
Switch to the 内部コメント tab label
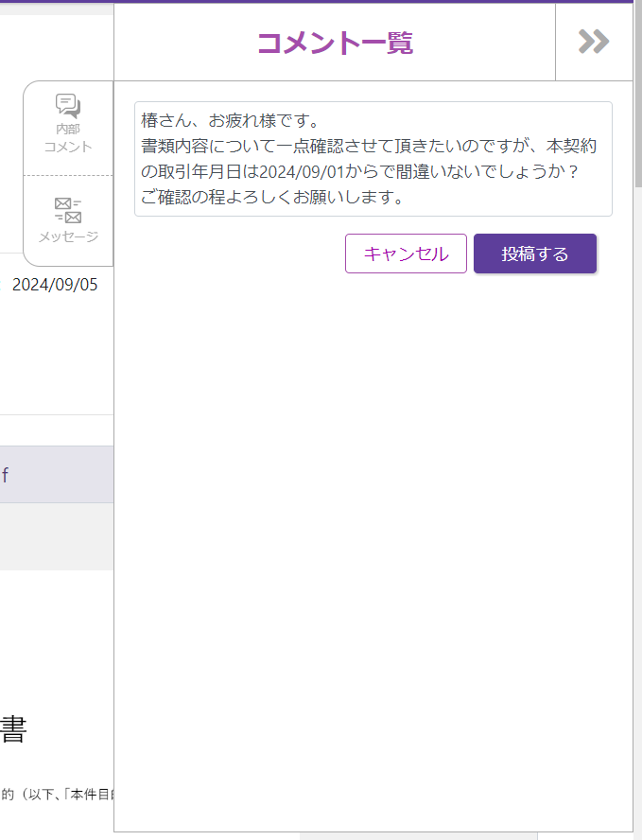[68, 138]
